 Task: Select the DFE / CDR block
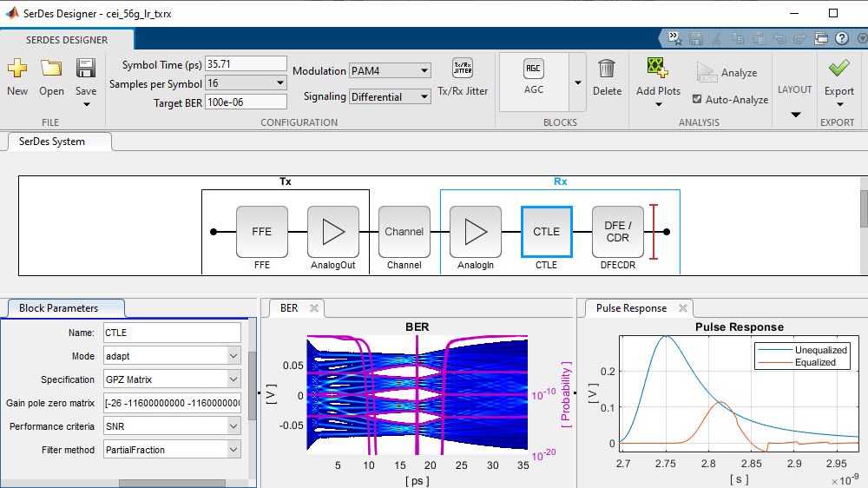(618, 232)
